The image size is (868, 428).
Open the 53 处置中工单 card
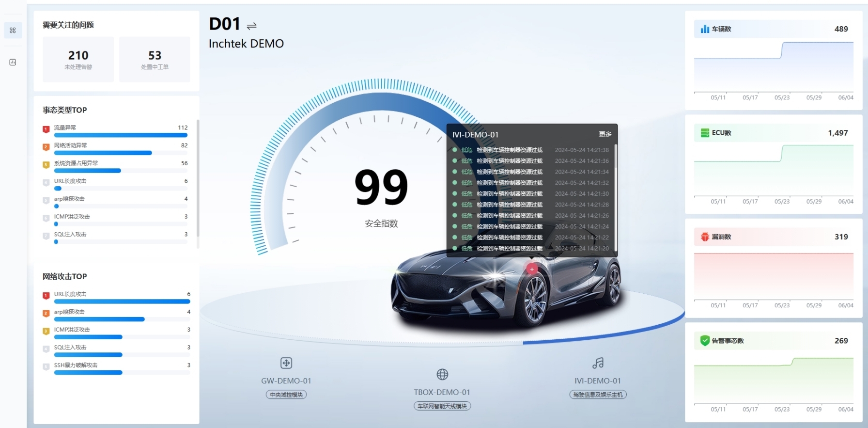pyautogui.click(x=155, y=59)
